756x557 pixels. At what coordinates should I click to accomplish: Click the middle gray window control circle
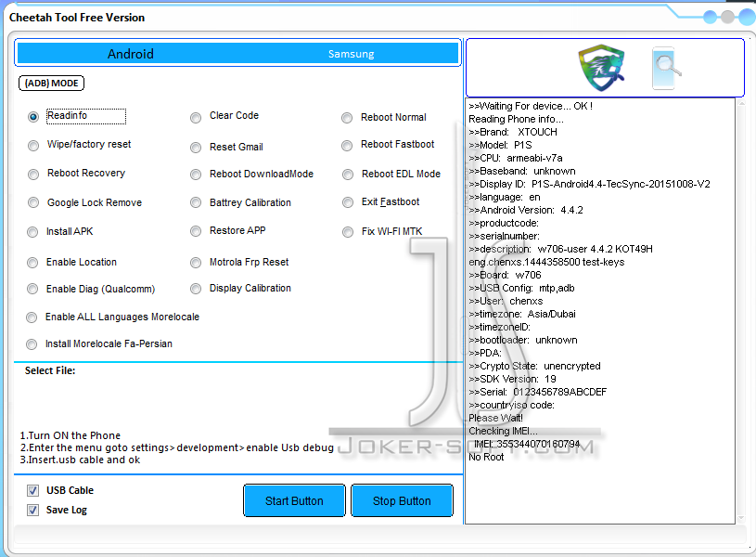coord(728,17)
